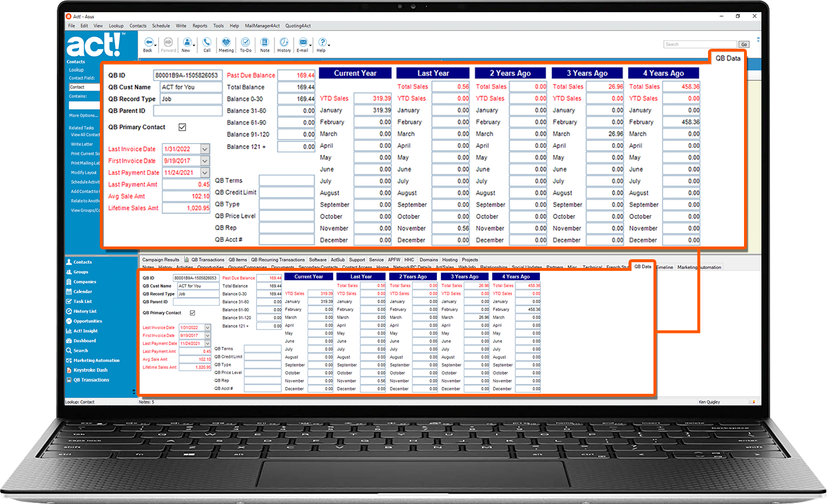This screenshot has height=504, width=827.
Task: Click the More Options link in Lookup panel
Action: [83, 115]
